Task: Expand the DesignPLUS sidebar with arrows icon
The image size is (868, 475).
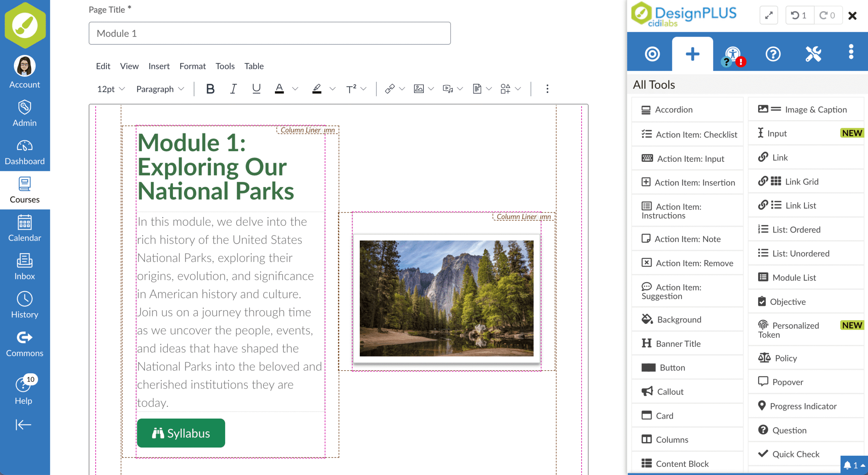Action: (x=769, y=15)
